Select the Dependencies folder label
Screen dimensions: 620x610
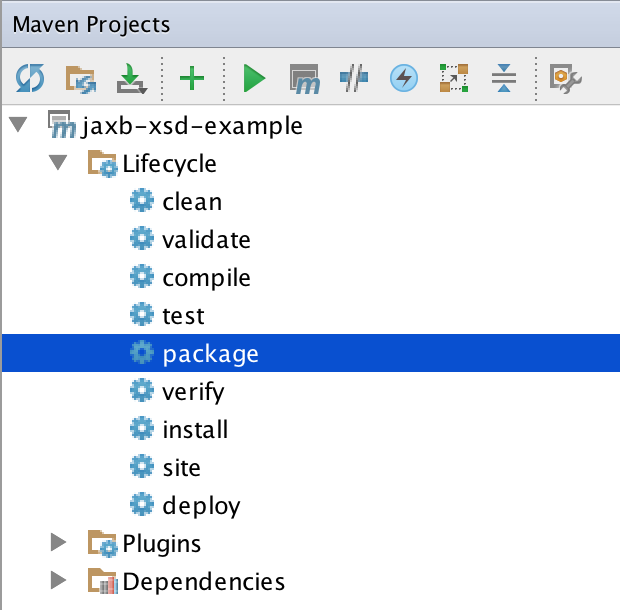click(x=204, y=582)
